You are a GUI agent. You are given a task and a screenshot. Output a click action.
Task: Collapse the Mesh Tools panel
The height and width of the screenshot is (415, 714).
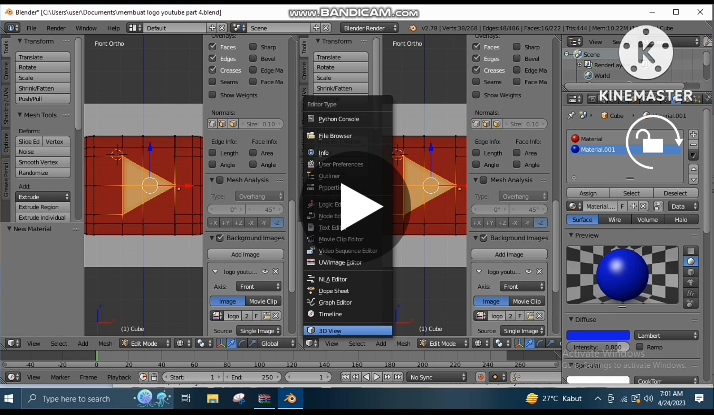pos(20,115)
